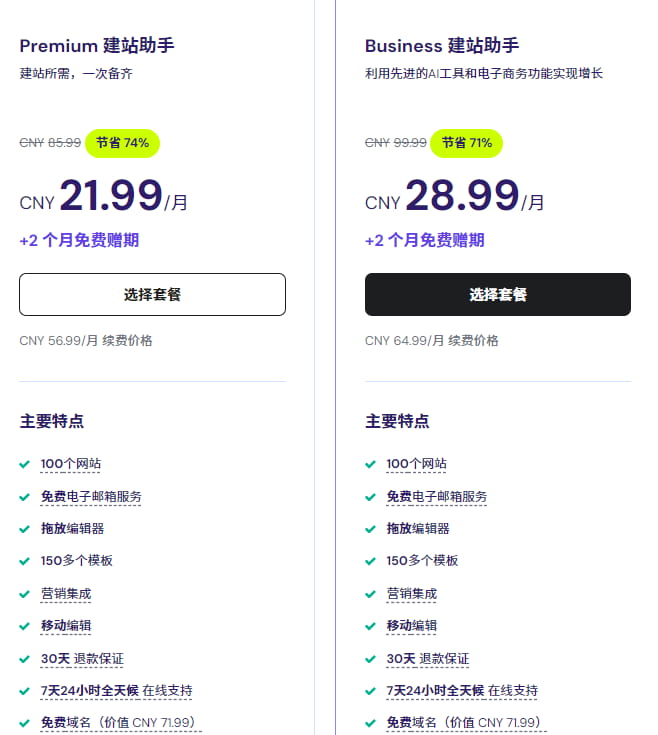Viewport: 658px width, 735px height.
Task: Select the Premium 建站助手 plan button
Action: click(152, 294)
